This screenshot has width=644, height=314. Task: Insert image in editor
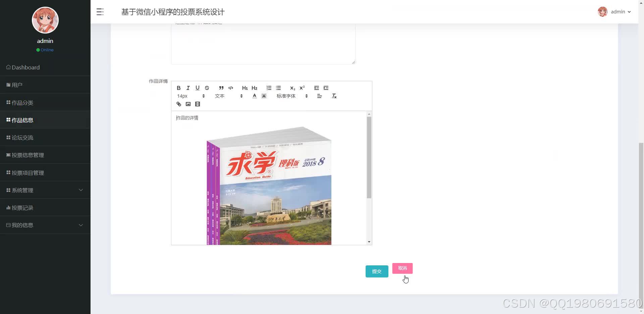(x=188, y=104)
